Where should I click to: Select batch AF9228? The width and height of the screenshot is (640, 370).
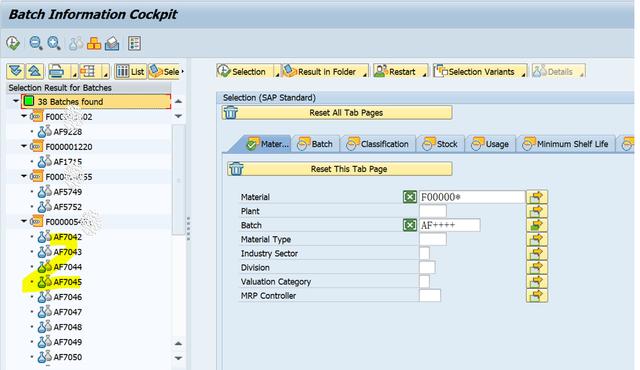click(x=68, y=132)
